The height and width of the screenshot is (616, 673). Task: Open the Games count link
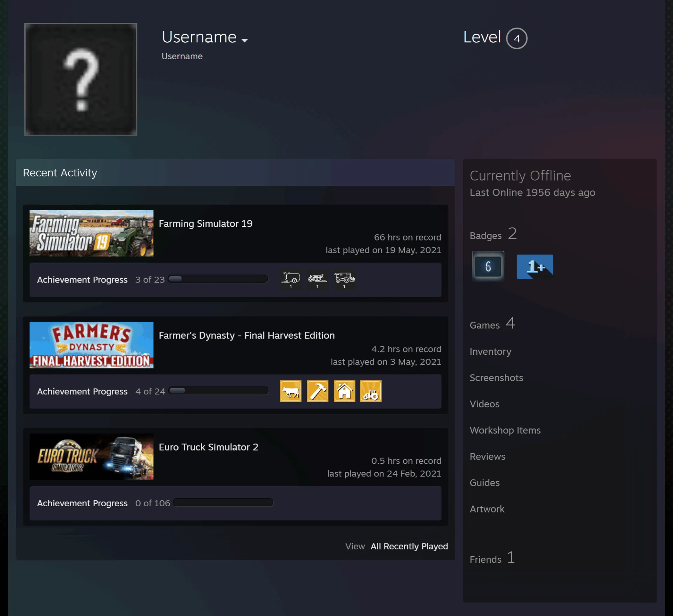492,324
